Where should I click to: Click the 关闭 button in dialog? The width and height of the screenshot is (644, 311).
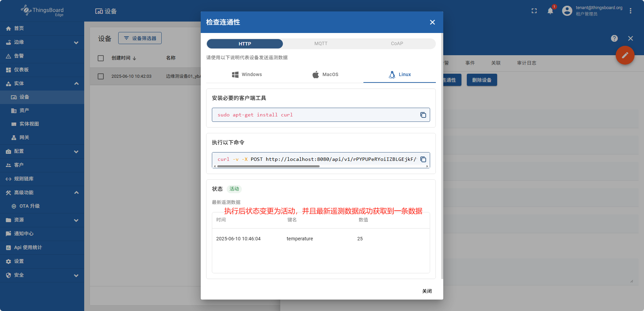pyautogui.click(x=427, y=291)
